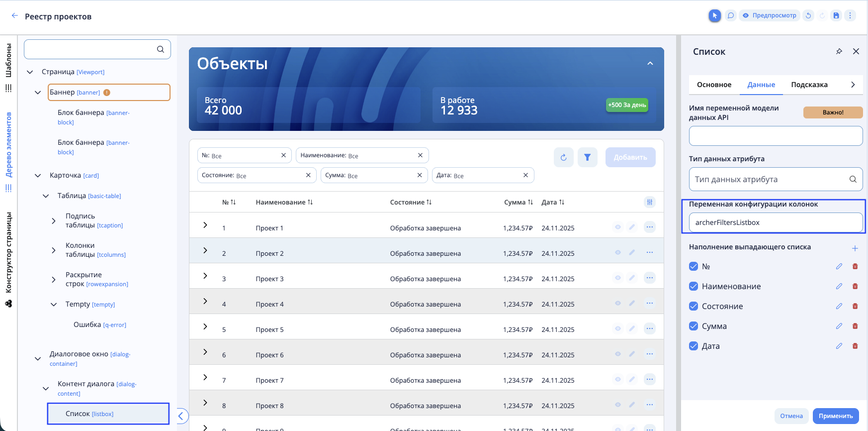This screenshot has width=868, height=431.
Task: Switch to the Основное tab
Action: (x=714, y=85)
